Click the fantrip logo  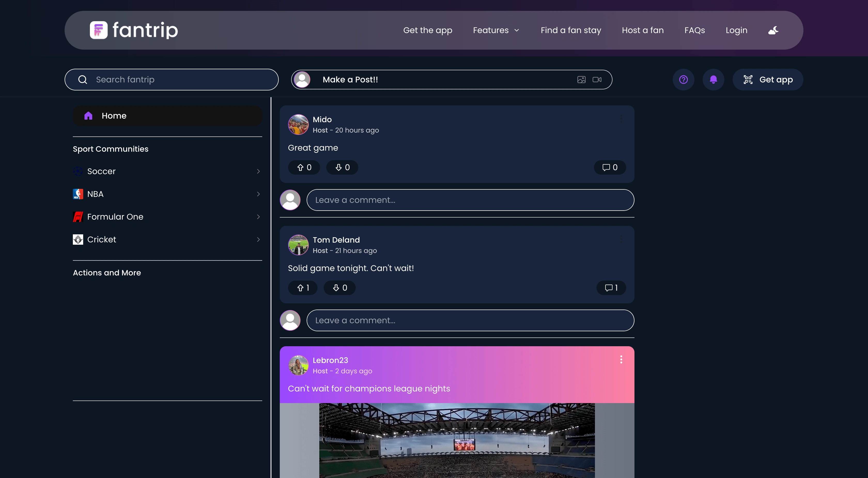point(134,30)
